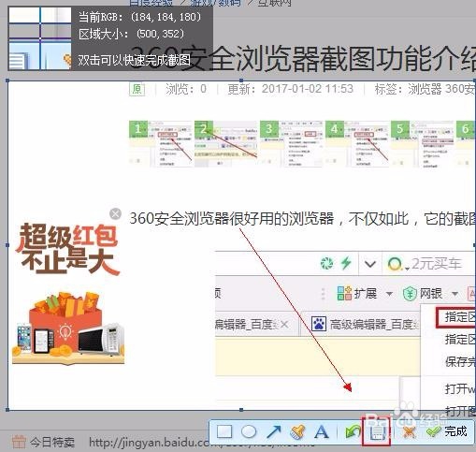Click the 今日特卖 calendar icon
Screen dimensions: 476x452
pos(19,442)
